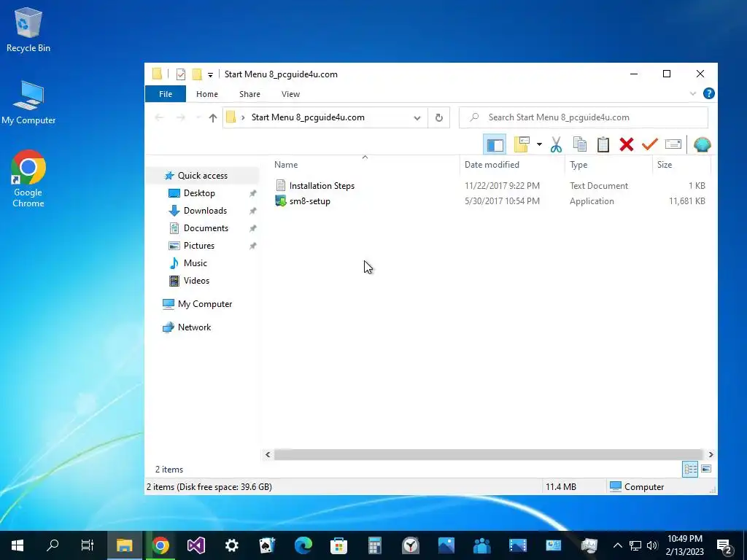Show hidden system tray icons

(617, 545)
